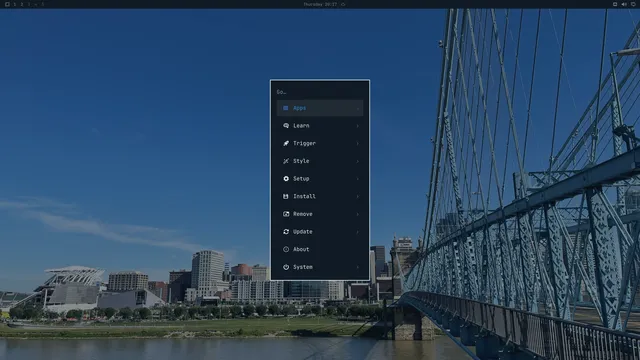
Task: Click the System power icon
Action: point(286,267)
